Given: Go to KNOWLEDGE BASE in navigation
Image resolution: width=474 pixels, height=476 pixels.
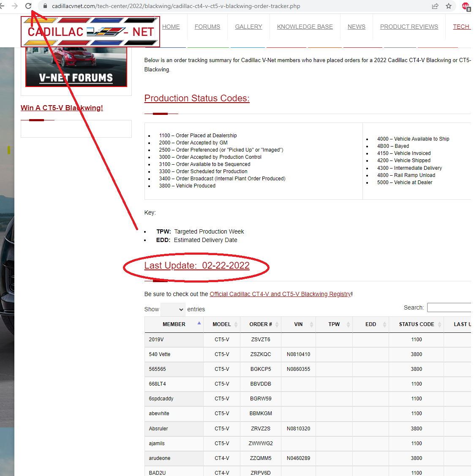Looking at the screenshot, I should coord(305,27).
